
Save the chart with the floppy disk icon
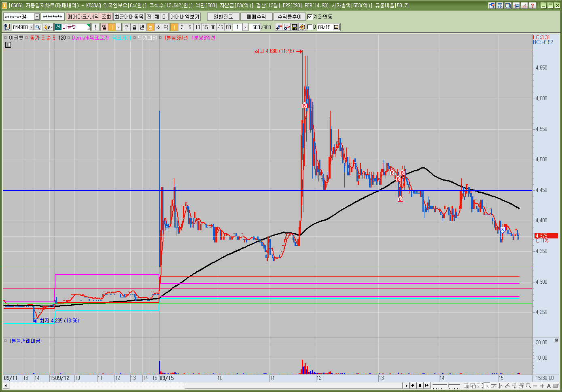tap(295, 27)
